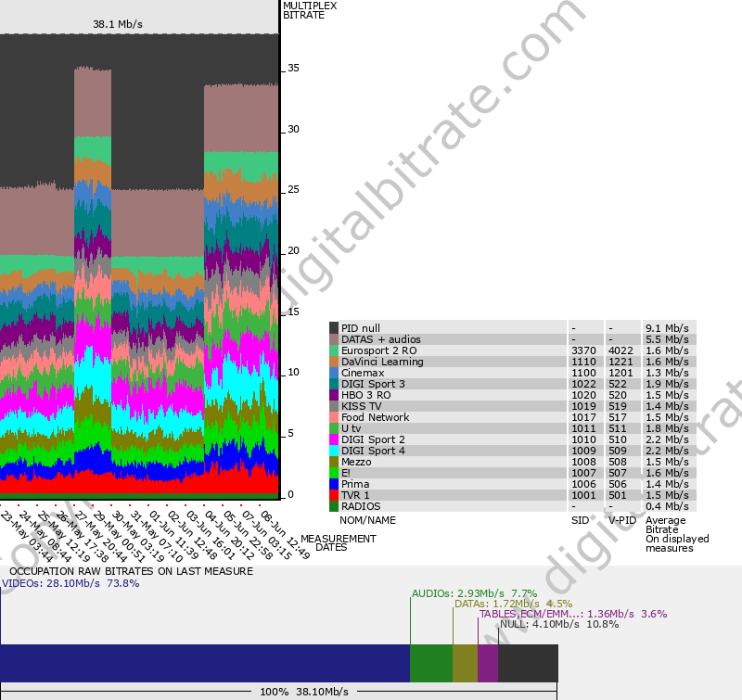742x700 pixels.
Task: Select the RADIOS row label
Action: (x=361, y=506)
